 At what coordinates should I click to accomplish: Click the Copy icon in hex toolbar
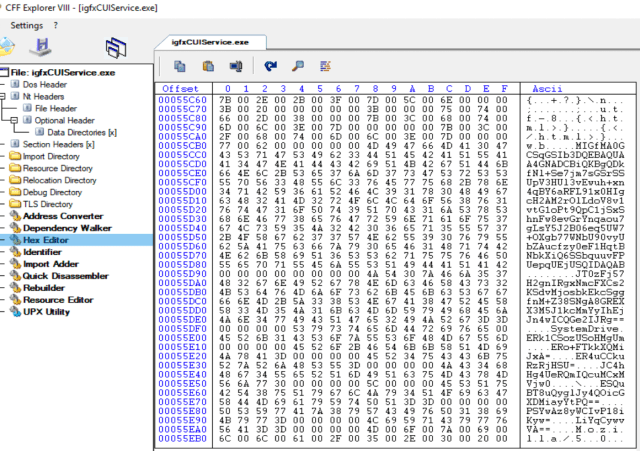pyautogui.click(x=180, y=66)
